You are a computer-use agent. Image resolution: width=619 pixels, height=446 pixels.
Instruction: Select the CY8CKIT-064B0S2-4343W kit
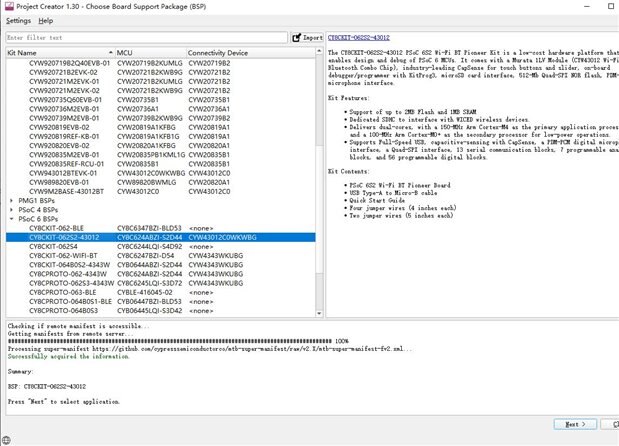[69, 264]
